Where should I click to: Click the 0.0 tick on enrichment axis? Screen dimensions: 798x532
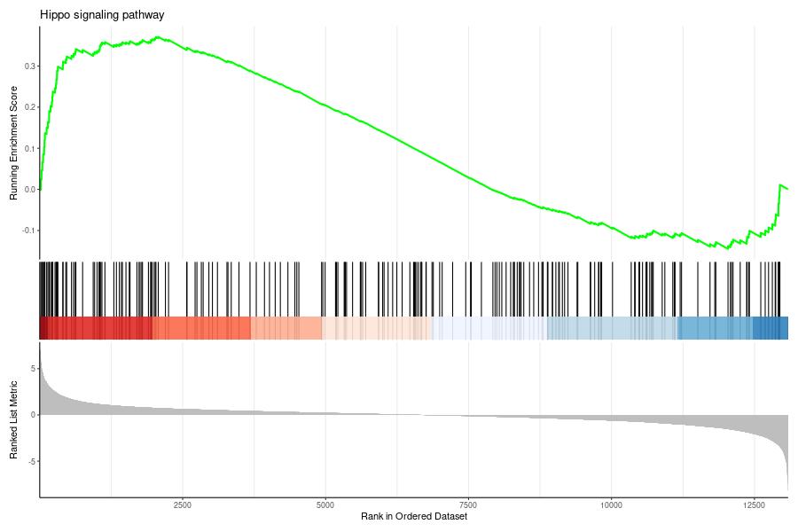29,190
